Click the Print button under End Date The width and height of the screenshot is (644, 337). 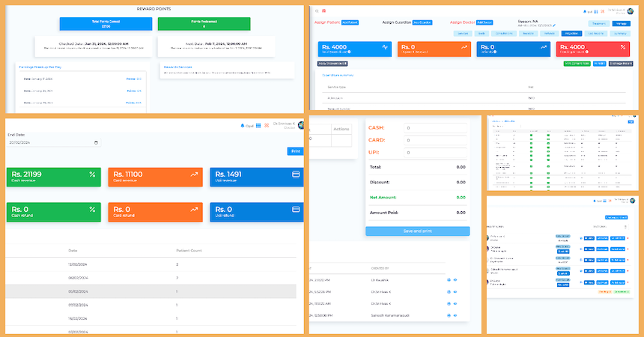click(295, 151)
